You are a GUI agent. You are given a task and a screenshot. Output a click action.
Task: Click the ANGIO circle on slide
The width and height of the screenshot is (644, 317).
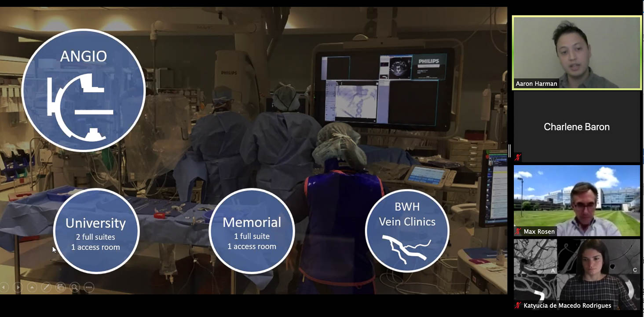coord(84,90)
